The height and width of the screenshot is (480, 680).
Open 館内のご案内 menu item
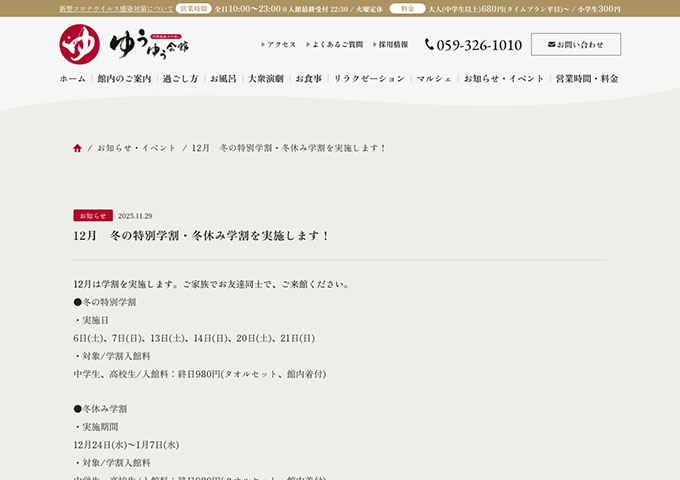click(124, 78)
